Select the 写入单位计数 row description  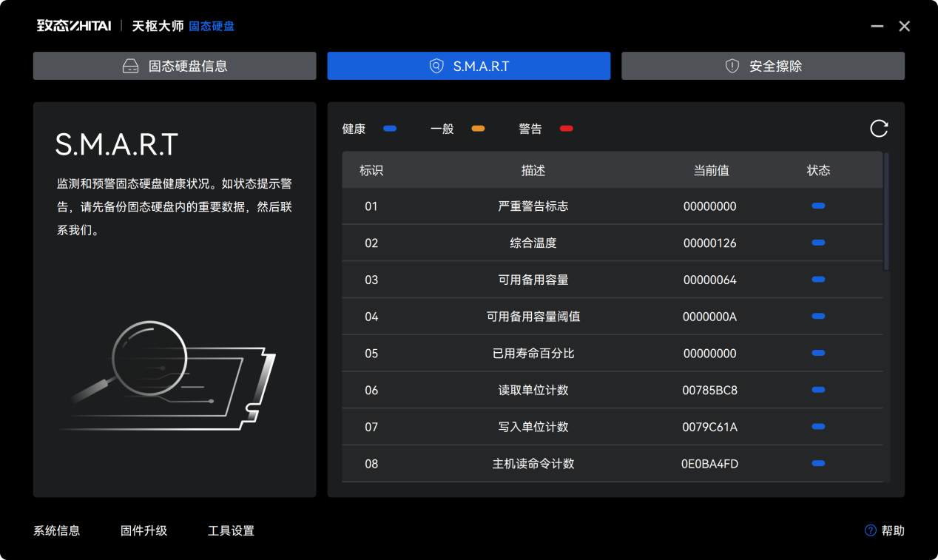(x=533, y=427)
